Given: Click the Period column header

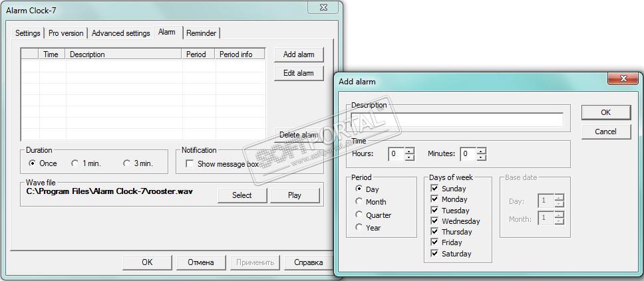Looking at the screenshot, I should pyautogui.click(x=198, y=54).
